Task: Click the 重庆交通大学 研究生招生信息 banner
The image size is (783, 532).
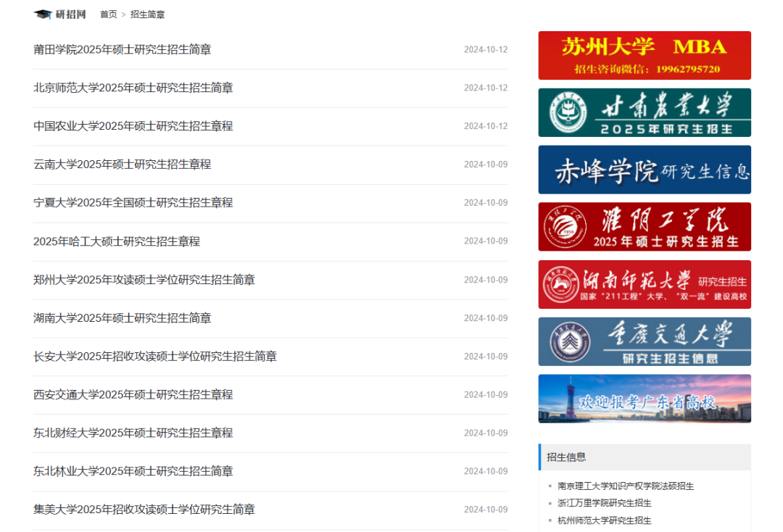Action: (645, 342)
